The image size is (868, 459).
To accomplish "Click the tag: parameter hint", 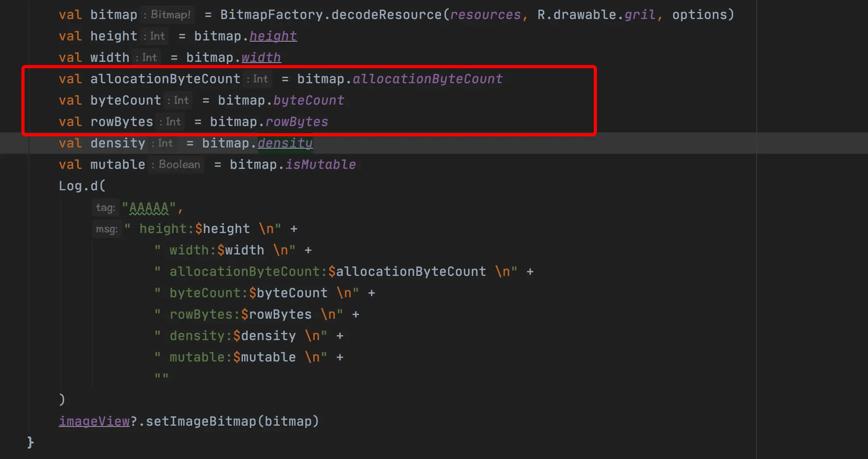I will 105,208.
